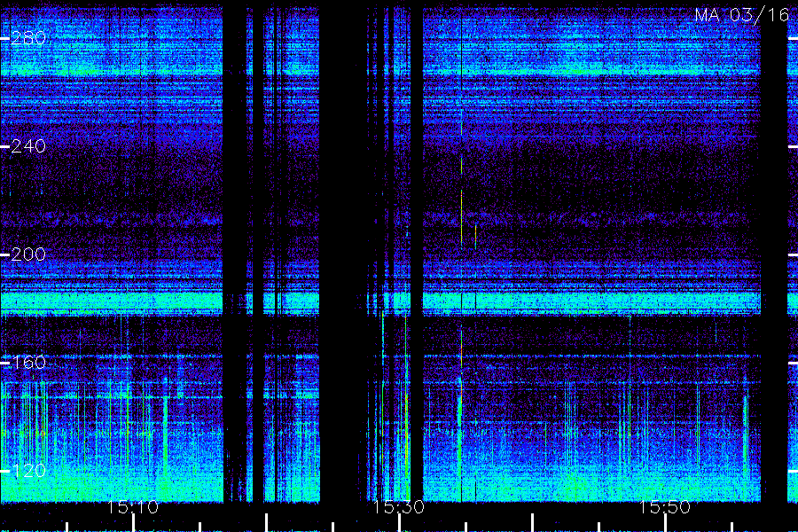Image resolution: width=798 pixels, height=532 pixels.
Task: Click the 280 frequency axis label
Action: (28, 37)
